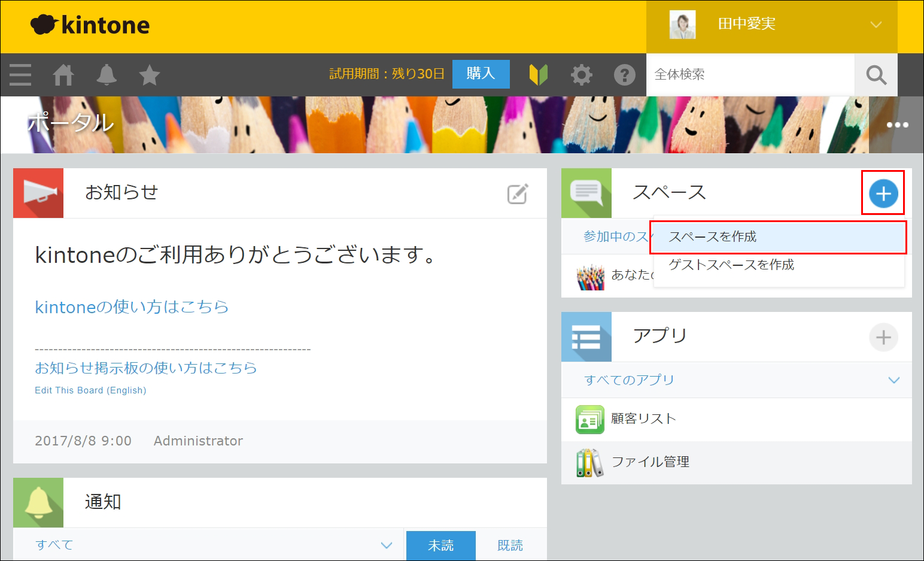
Task: Open the notification bell icon
Action: pos(106,75)
